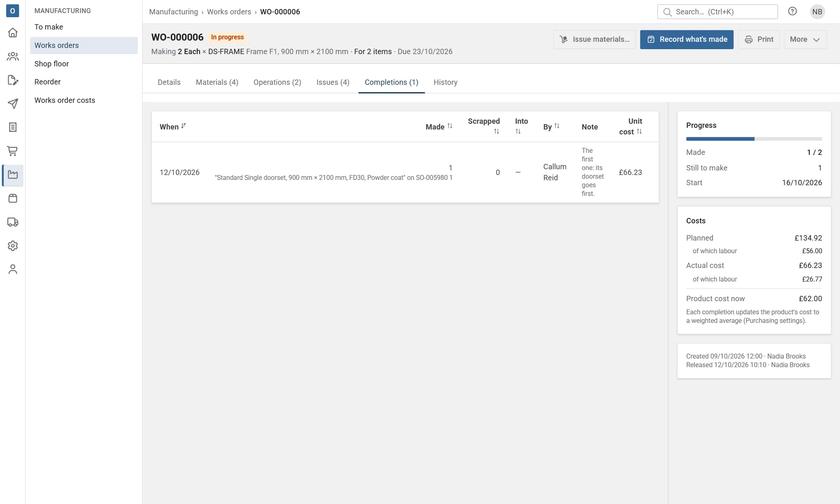Image resolution: width=840 pixels, height=504 pixels.
Task: Open the receipt list icon in sidebar
Action: [x=13, y=127]
